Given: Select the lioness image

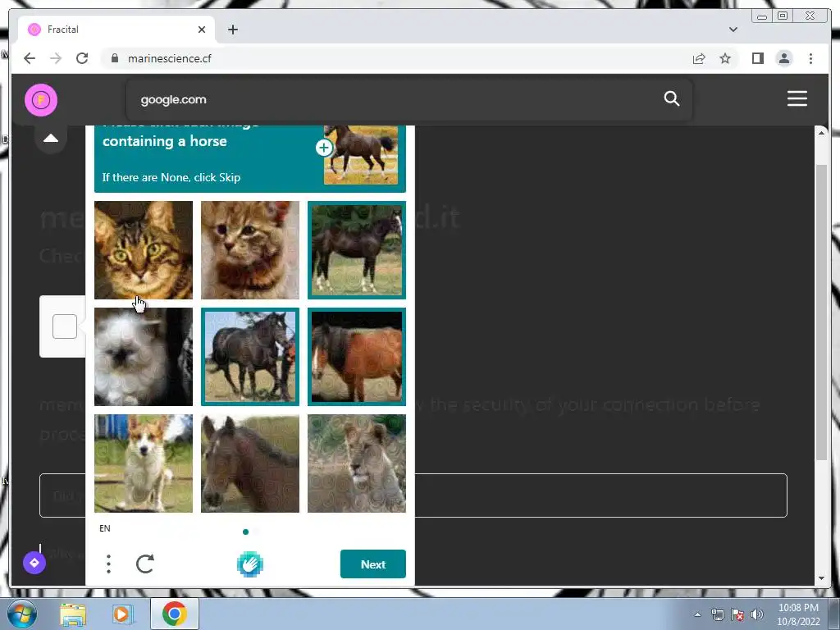Looking at the screenshot, I should pyautogui.click(x=356, y=463).
